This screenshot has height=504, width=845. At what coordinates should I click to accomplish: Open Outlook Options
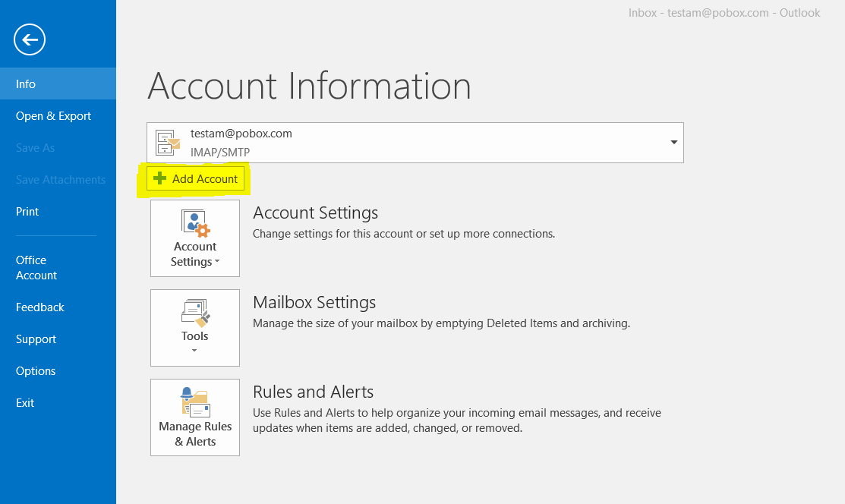coord(58,371)
